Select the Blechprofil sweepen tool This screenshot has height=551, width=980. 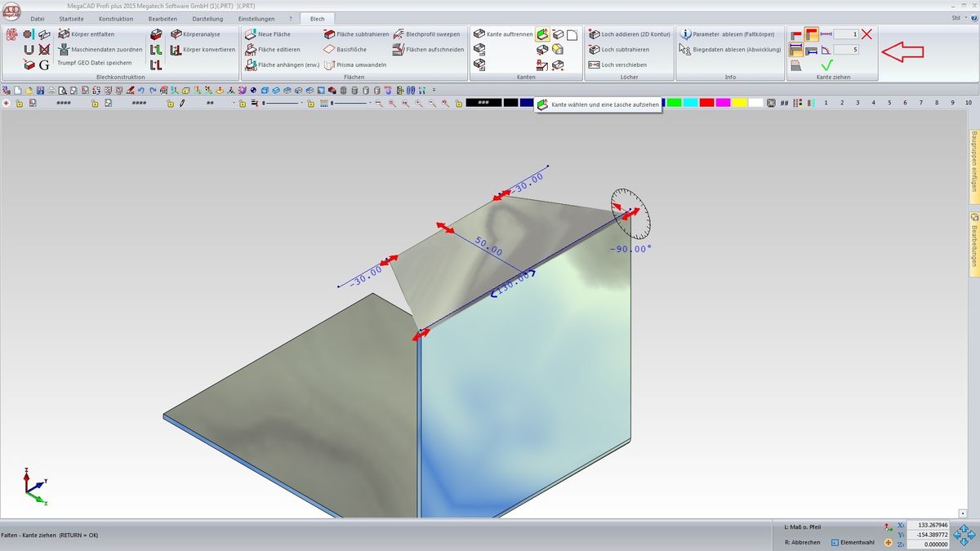[x=427, y=34]
